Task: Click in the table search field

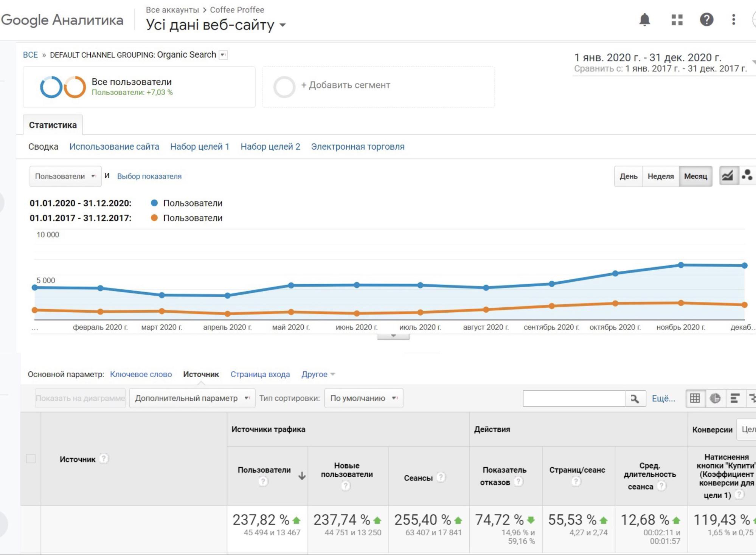Action: (x=573, y=398)
